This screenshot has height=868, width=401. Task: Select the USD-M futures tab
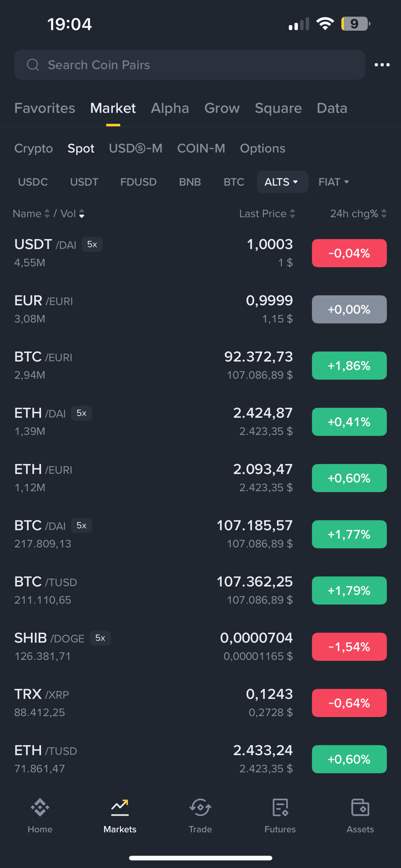[x=136, y=148]
